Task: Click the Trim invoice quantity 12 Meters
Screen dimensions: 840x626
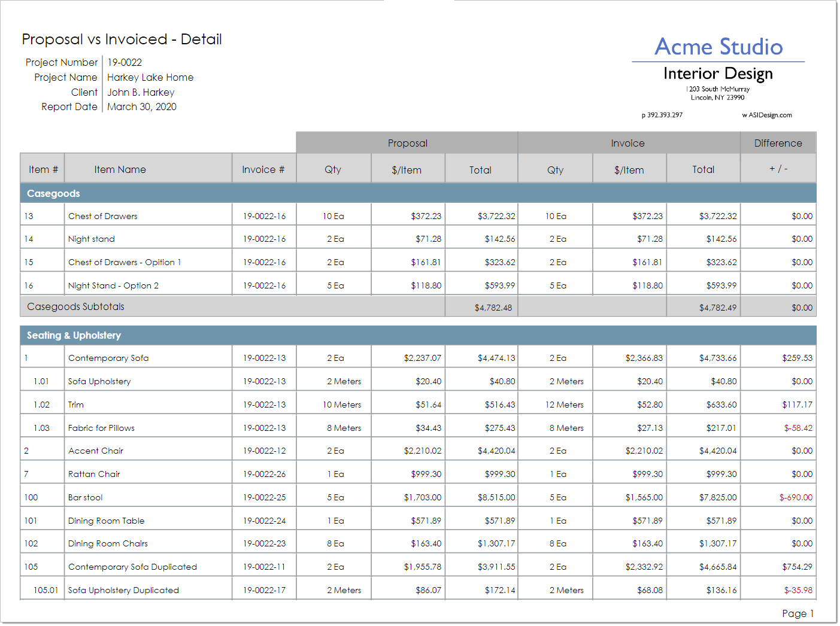Action: pyautogui.click(x=564, y=405)
